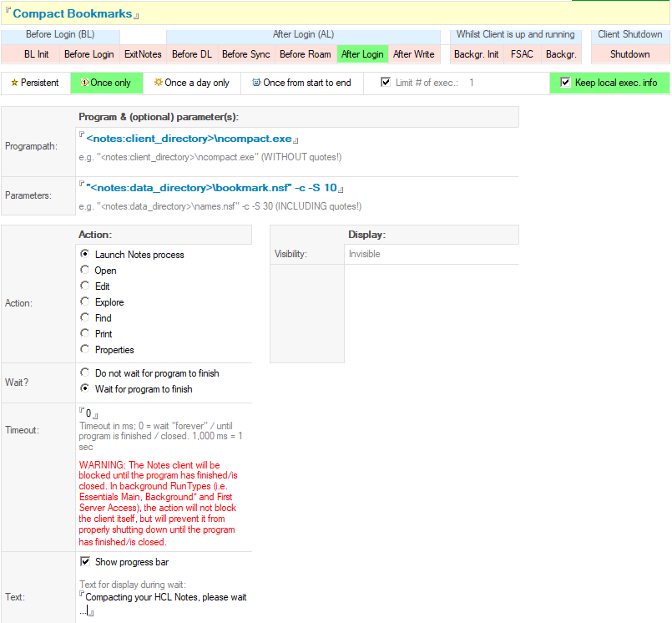Select the Persistent star option

tap(34, 83)
